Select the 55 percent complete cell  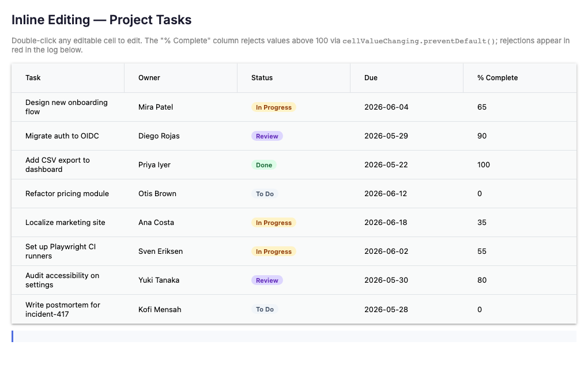coord(520,252)
